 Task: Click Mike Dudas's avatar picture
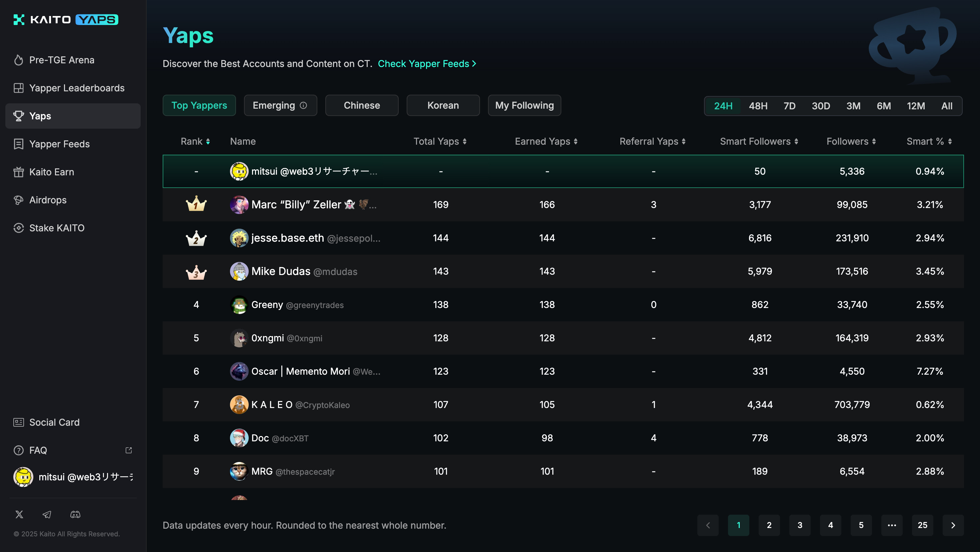(239, 271)
